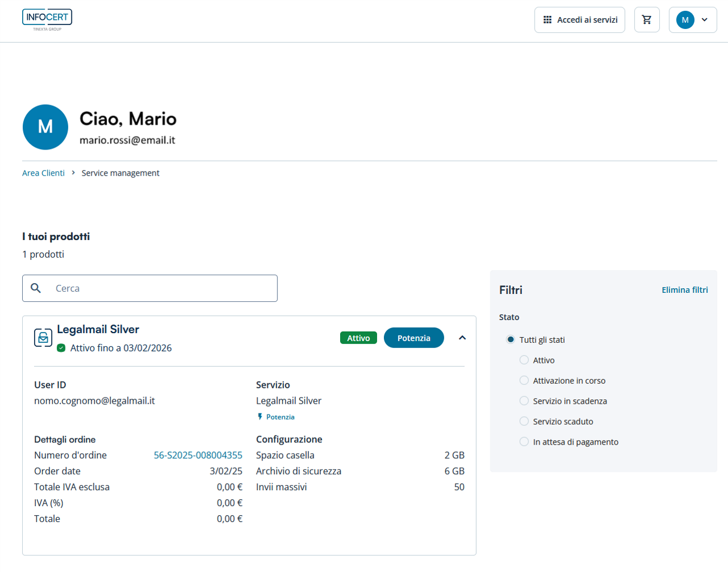Click the grid icon in Accedi ai servizi
The width and height of the screenshot is (728, 572).
point(547,20)
